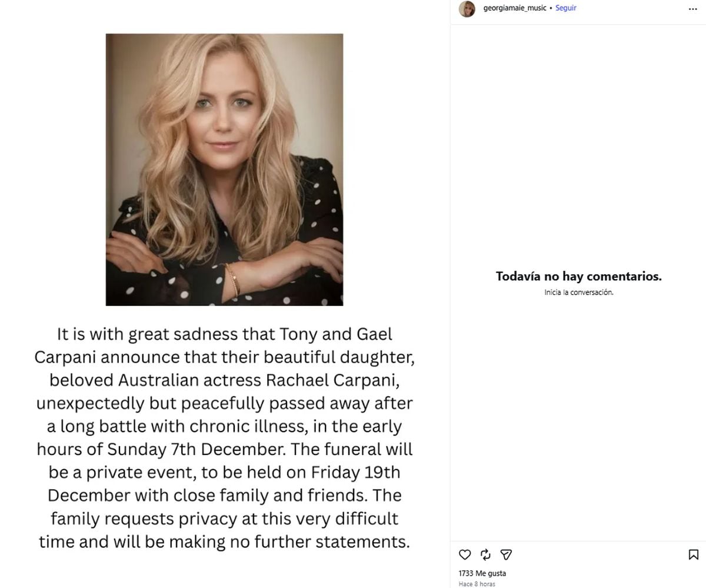Toggle the save state on the bookmark
Viewport: 706px width, 588px height.
pyautogui.click(x=693, y=554)
